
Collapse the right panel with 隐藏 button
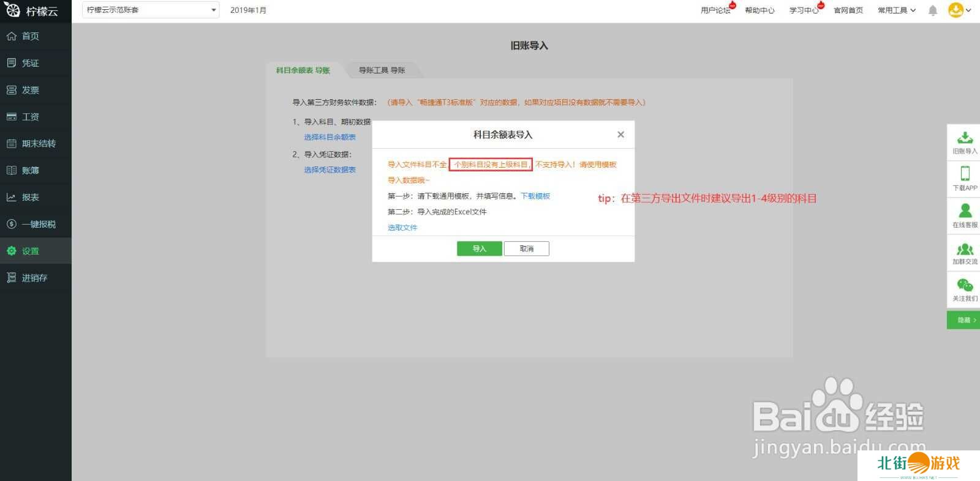point(964,320)
